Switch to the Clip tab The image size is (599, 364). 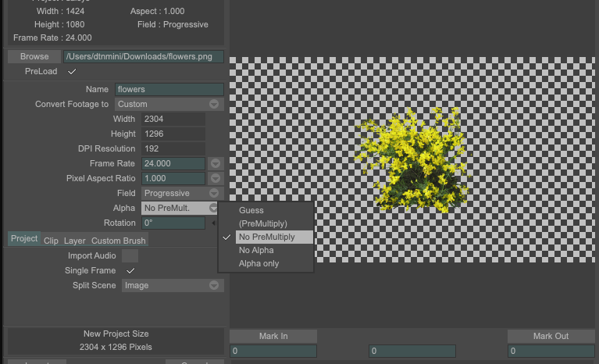(51, 241)
